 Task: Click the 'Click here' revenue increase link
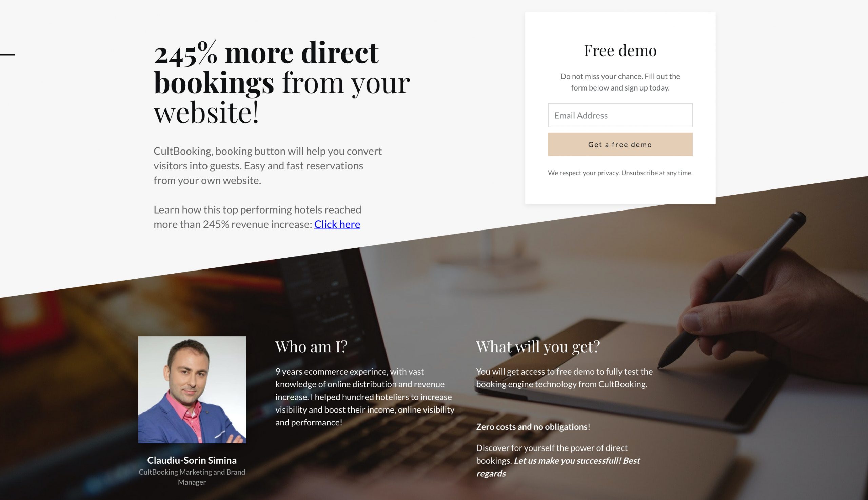click(337, 224)
